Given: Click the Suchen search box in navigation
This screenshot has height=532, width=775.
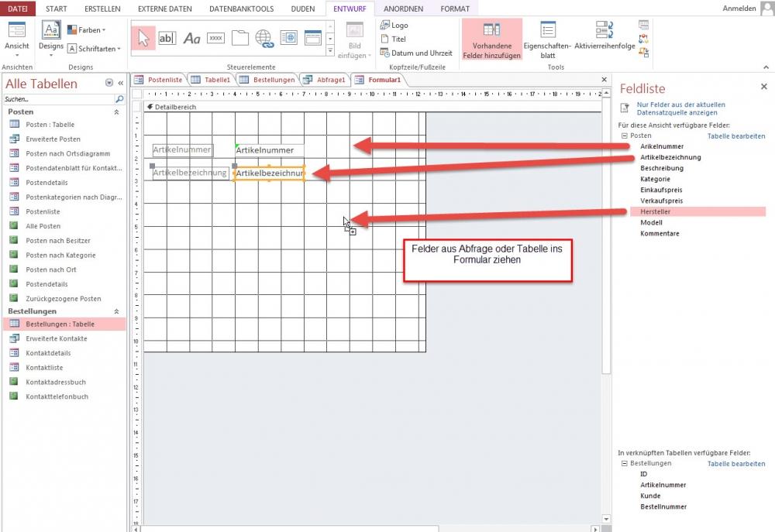Looking at the screenshot, I should tap(58, 100).
